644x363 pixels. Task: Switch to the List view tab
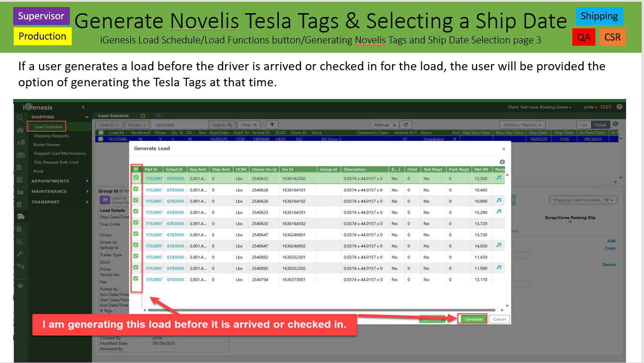[584, 125]
